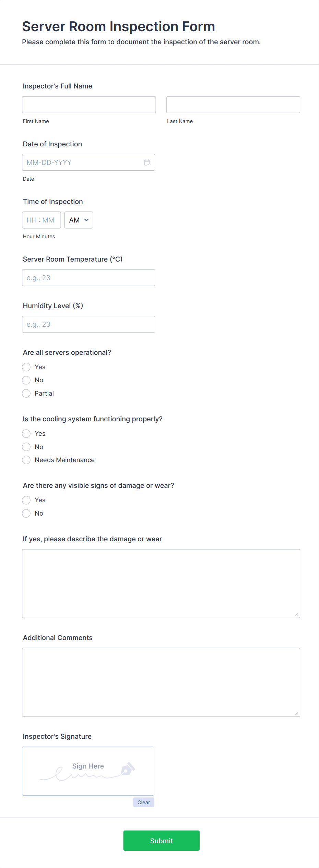
Task: Choose No for servers operational
Action: pos(26,380)
